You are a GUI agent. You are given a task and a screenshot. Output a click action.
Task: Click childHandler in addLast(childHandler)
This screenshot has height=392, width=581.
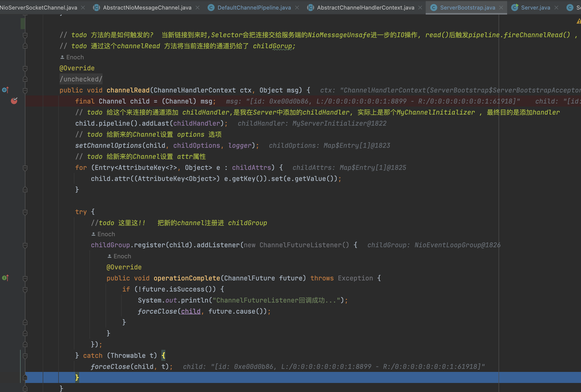coord(197,123)
